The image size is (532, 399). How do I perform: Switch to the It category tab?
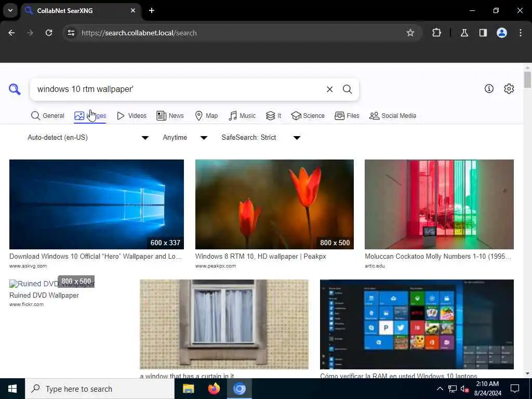(x=273, y=116)
